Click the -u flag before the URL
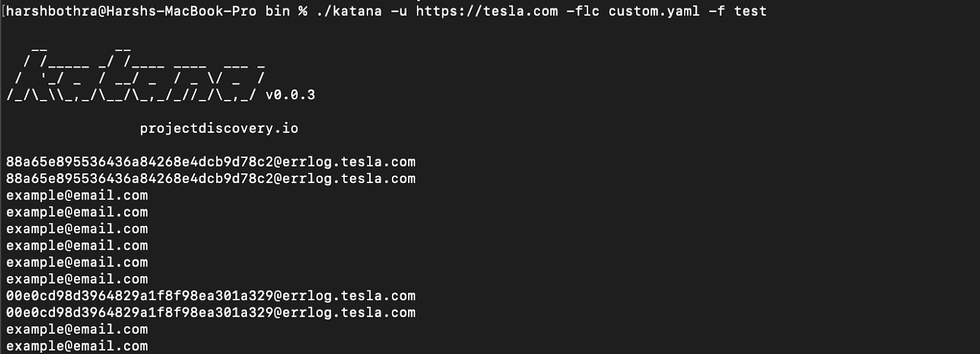The height and width of the screenshot is (354, 980). (399, 11)
